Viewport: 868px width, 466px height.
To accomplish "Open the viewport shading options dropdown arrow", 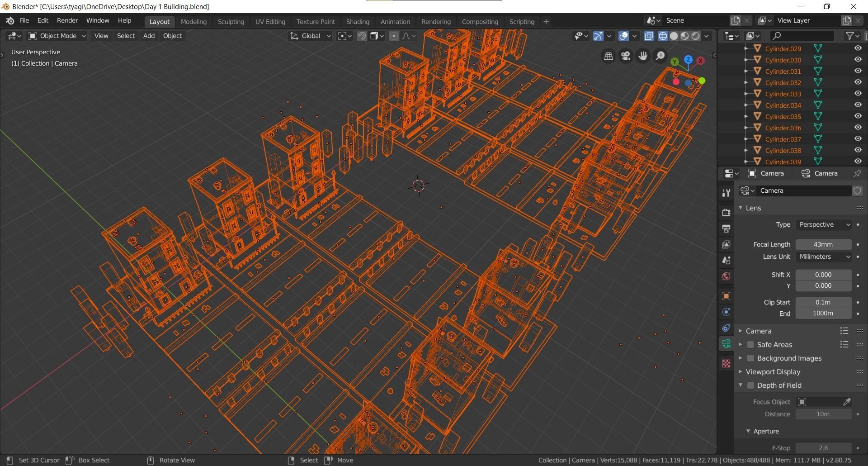I will click(707, 36).
